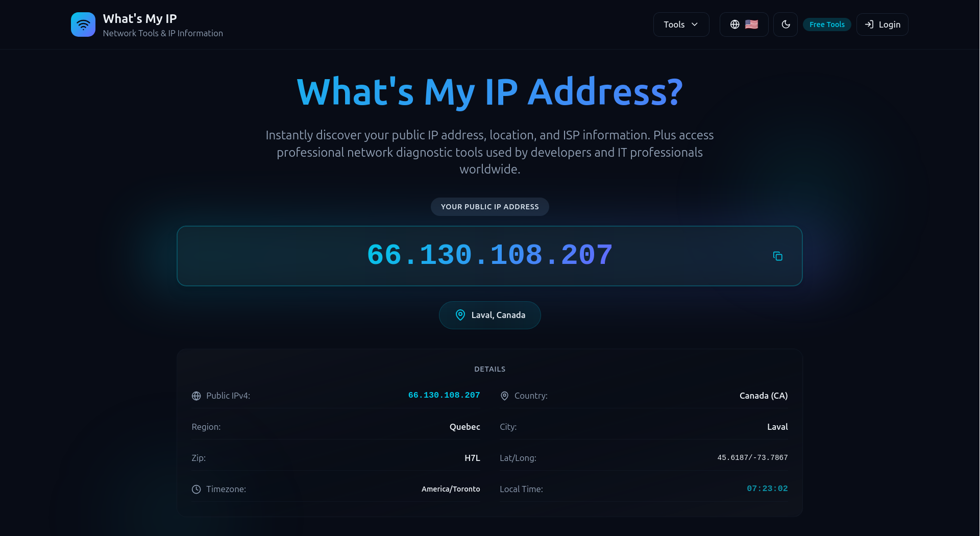Copy the IP address with copy icon
This screenshot has height=536, width=980.
[x=777, y=256]
